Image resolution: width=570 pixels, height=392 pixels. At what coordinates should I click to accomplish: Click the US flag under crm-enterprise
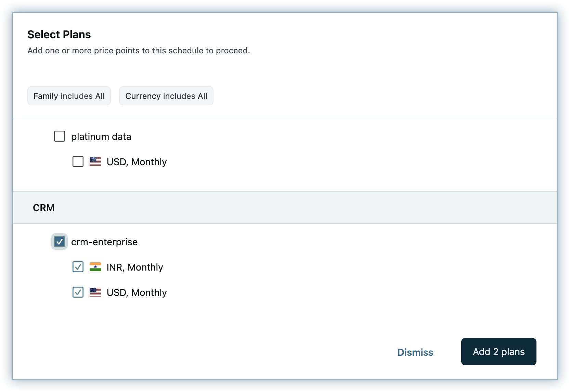[x=95, y=292]
